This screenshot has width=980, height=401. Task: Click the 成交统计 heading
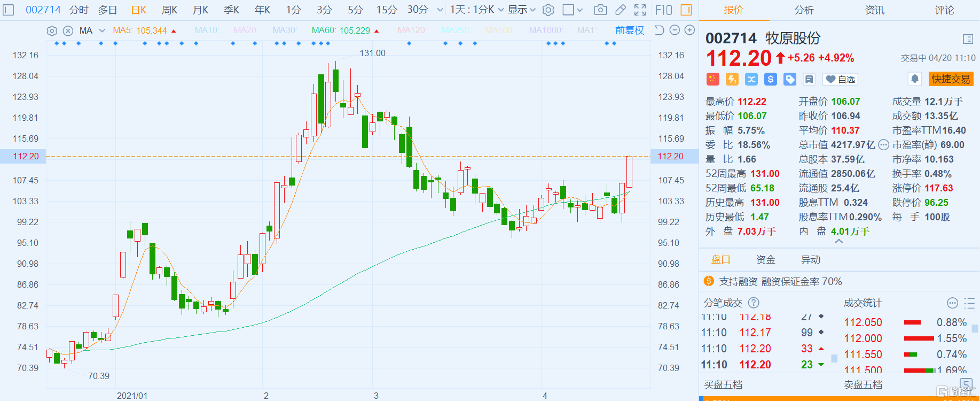coord(863,303)
